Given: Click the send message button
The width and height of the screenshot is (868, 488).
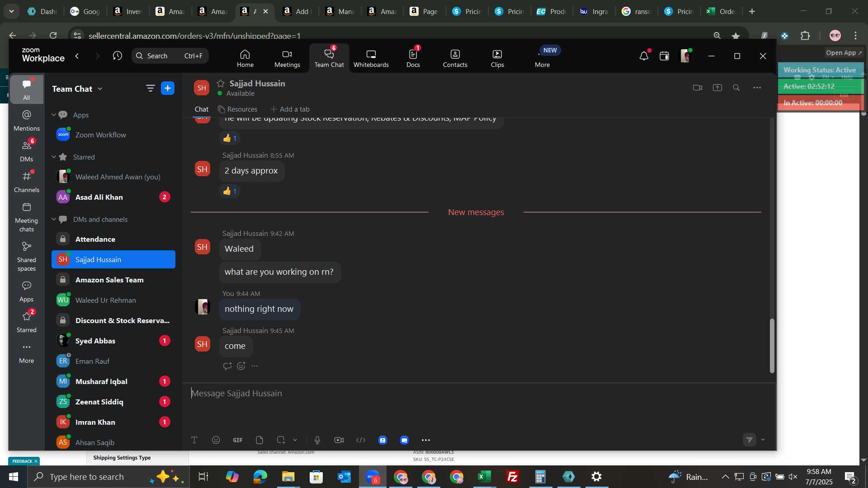Looking at the screenshot, I should click(x=750, y=440).
